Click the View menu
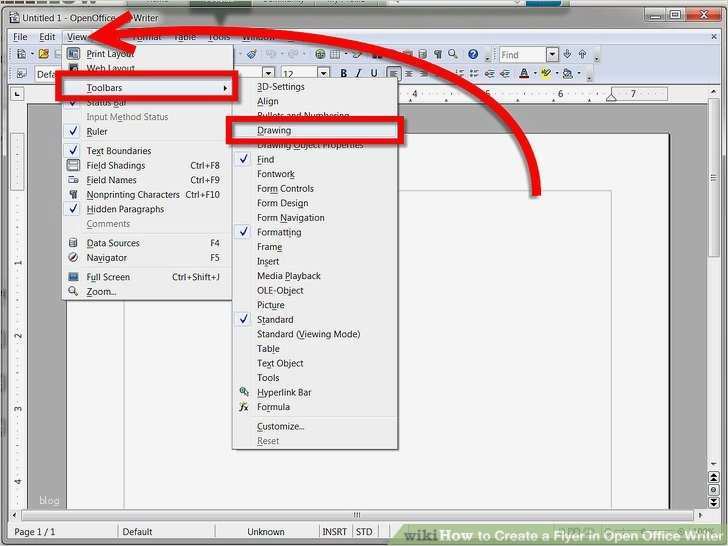Screen dimensions: 728x546 (77, 37)
